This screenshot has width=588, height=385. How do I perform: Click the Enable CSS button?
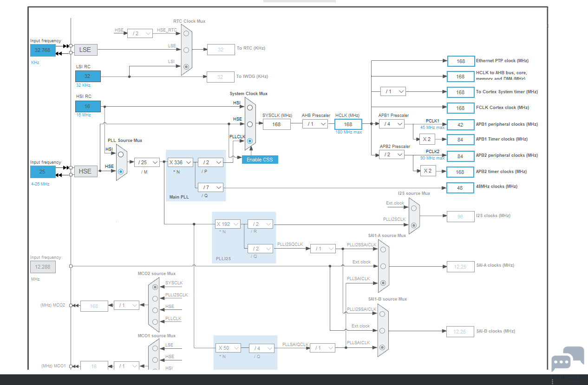pyautogui.click(x=260, y=160)
